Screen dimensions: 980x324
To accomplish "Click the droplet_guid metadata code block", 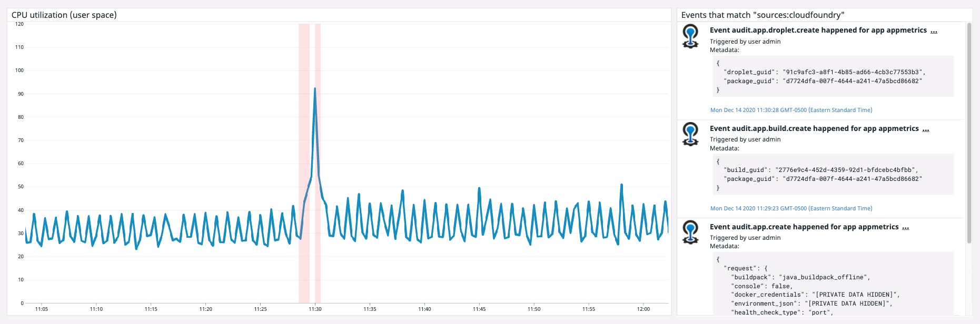I will pyautogui.click(x=831, y=76).
